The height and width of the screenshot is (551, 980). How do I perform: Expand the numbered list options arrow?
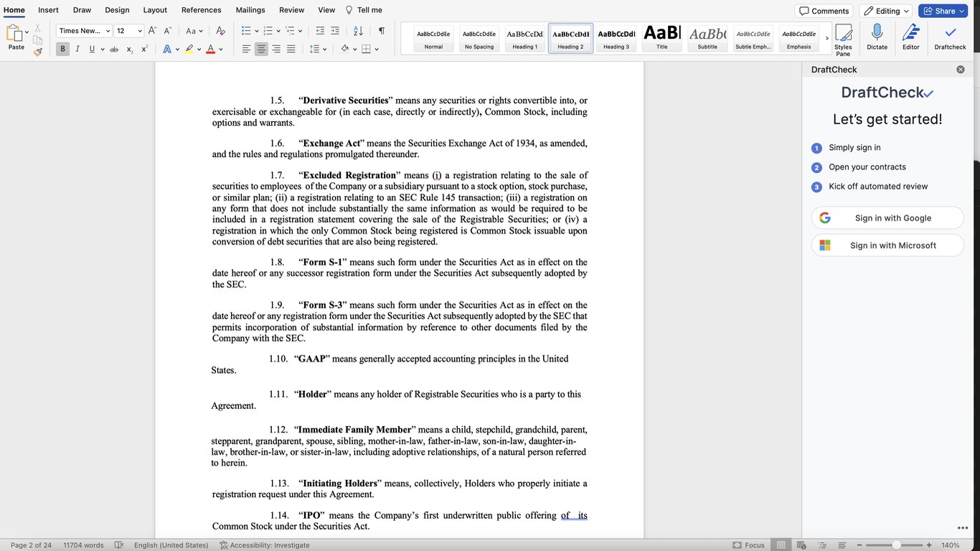tap(278, 31)
